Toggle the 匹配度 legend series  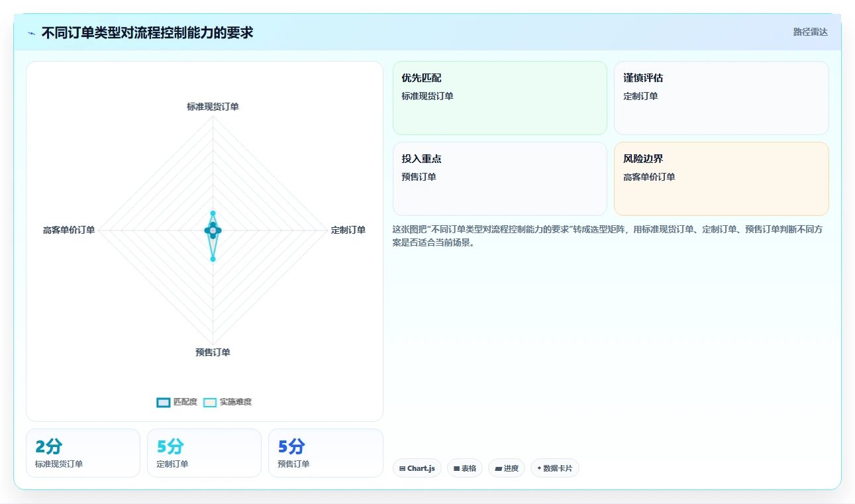click(177, 402)
